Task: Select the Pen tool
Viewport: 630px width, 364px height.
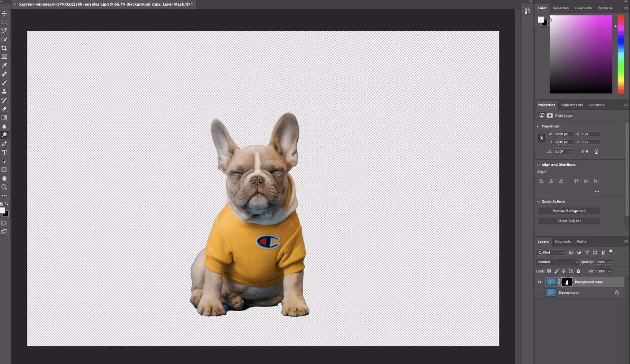Action: (x=4, y=143)
